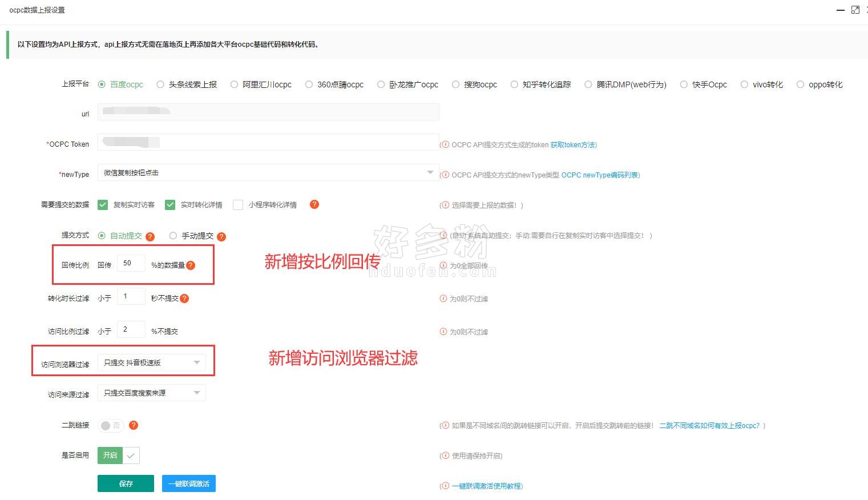Click 一键联调激活 button
Viewport: 868px width, 500px height.
188,483
